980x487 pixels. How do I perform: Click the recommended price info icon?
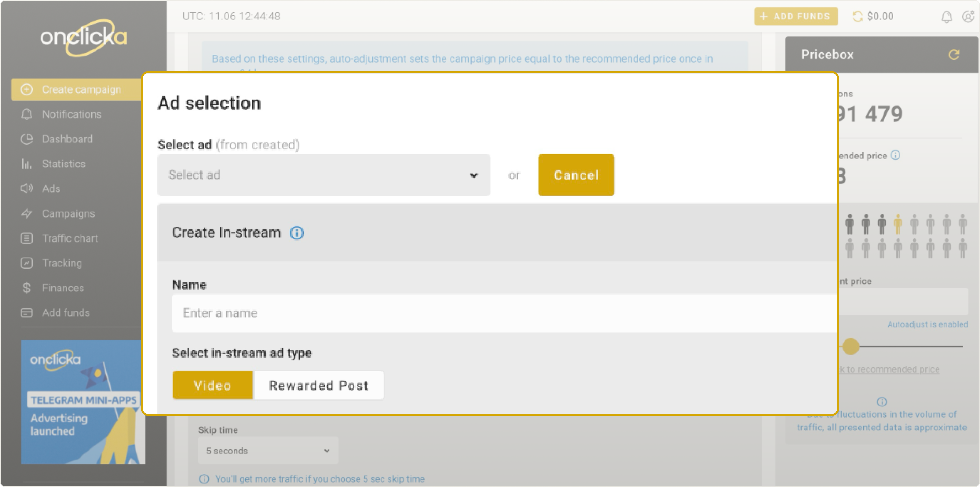(x=896, y=155)
